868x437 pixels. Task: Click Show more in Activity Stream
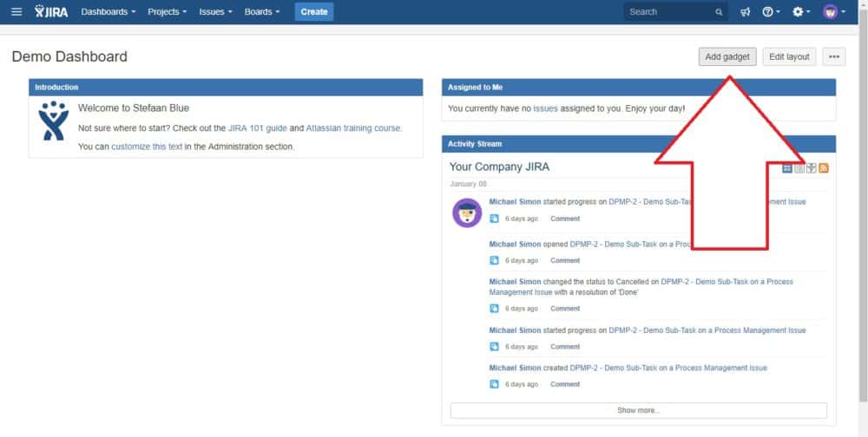point(638,410)
